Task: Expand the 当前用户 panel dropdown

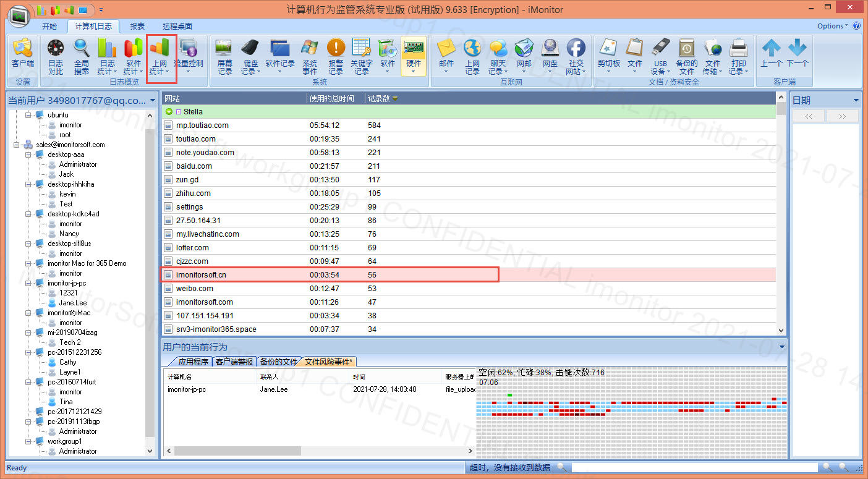Action: coord(152,100)
